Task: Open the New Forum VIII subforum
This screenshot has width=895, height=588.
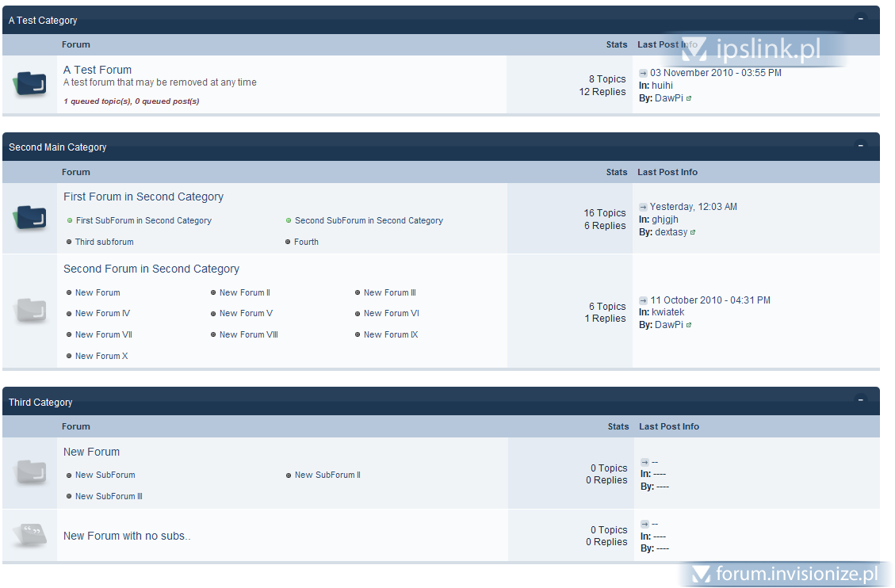Action: [x=248, y=335]
